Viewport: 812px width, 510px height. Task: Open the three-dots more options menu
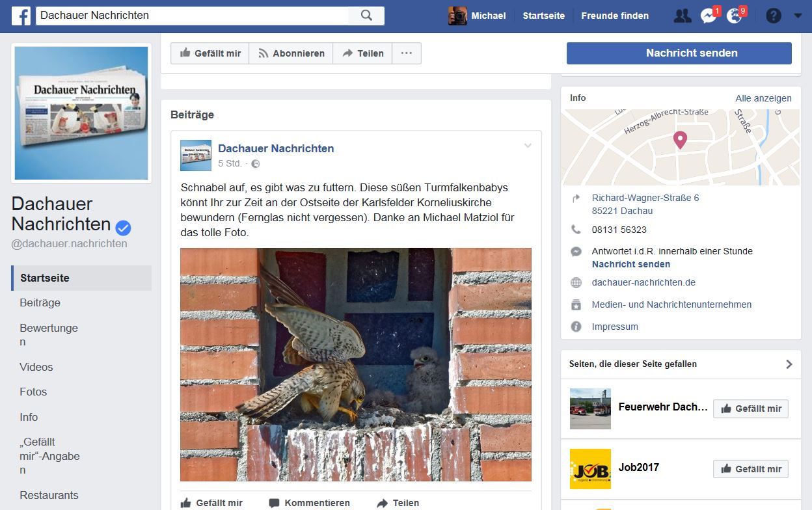tap(407, 53)
